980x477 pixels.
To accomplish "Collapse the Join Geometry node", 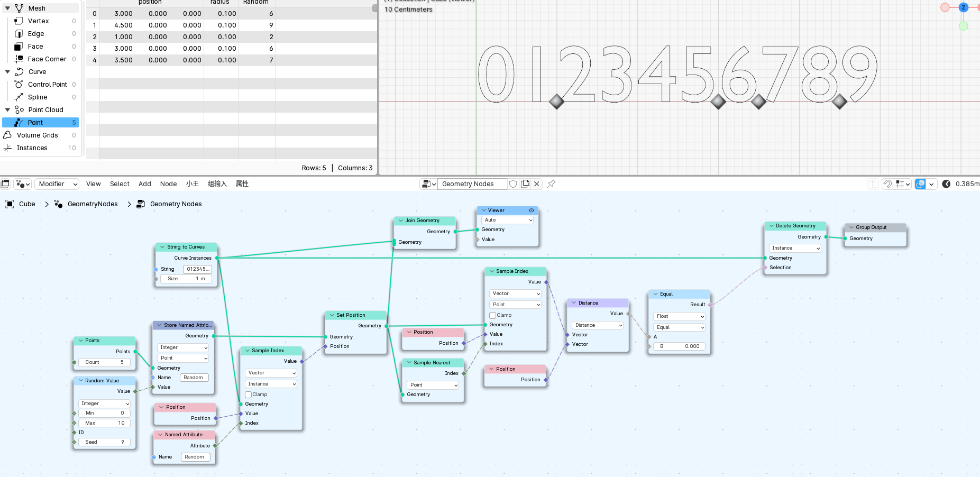I will coord(400,221).
